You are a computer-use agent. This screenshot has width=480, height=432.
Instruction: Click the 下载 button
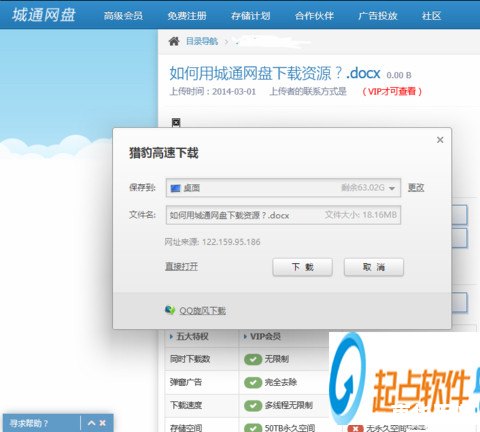[x=302, y=267]
